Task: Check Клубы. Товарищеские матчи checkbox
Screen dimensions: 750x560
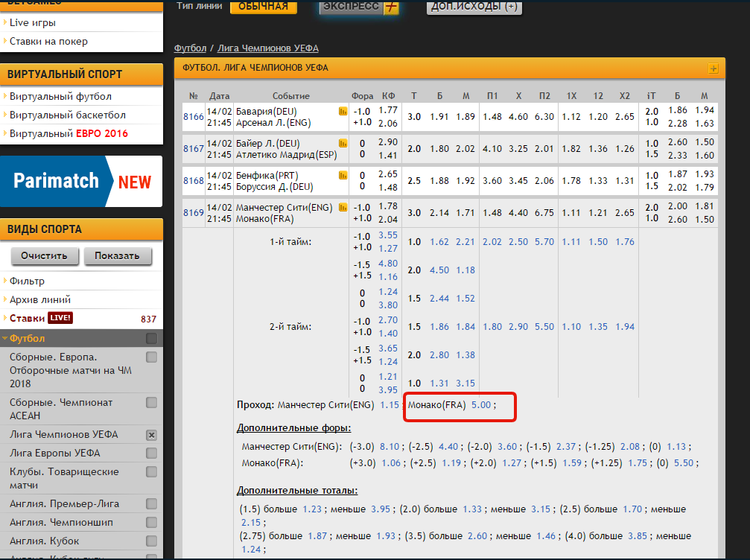Action: coord(152,472)
